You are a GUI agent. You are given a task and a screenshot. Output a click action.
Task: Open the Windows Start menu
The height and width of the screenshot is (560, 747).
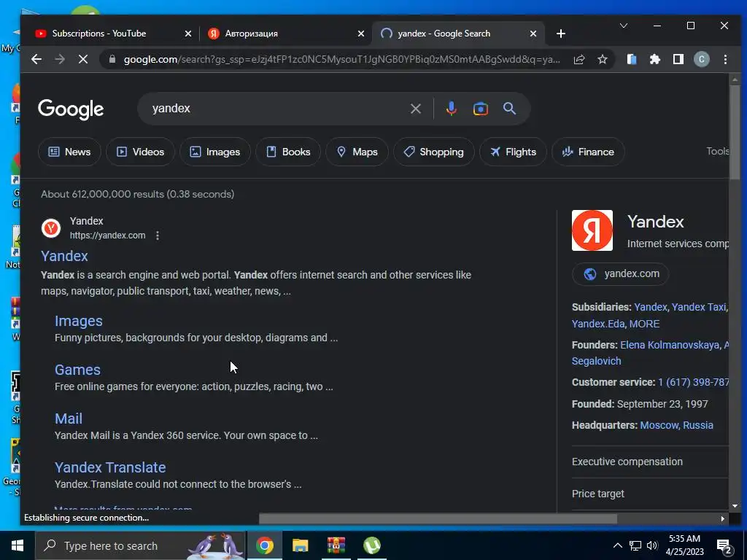click(18, 545)
